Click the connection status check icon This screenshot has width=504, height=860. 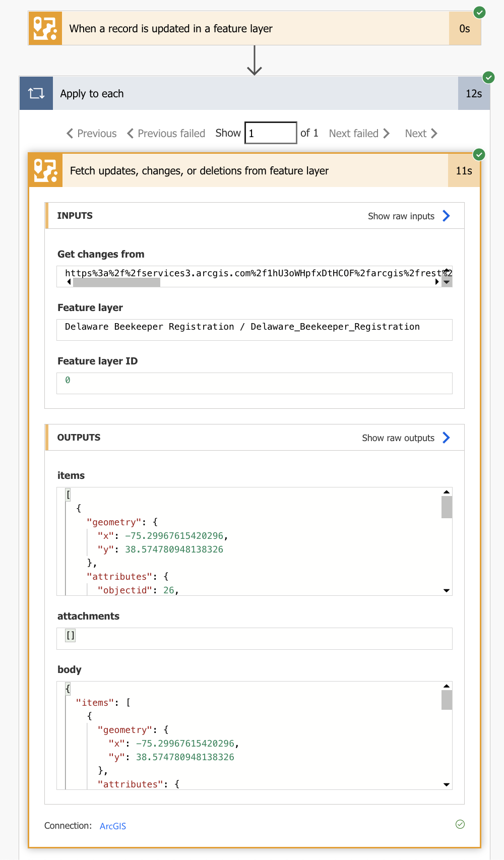(460, 824)
